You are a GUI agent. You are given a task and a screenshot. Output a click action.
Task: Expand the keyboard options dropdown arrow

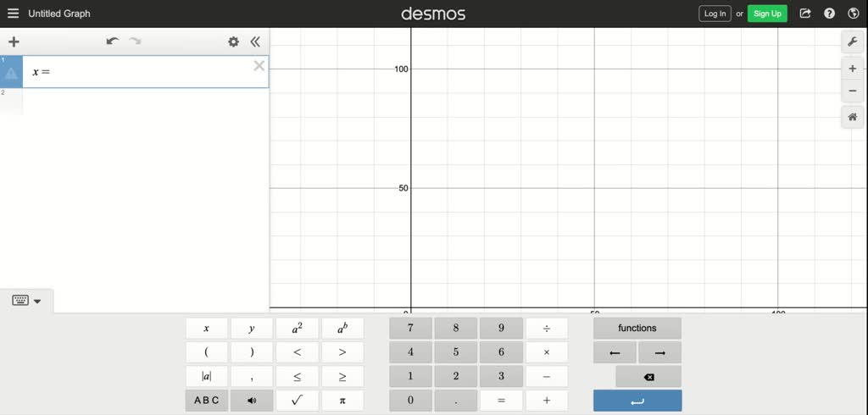tap(37, 302)
